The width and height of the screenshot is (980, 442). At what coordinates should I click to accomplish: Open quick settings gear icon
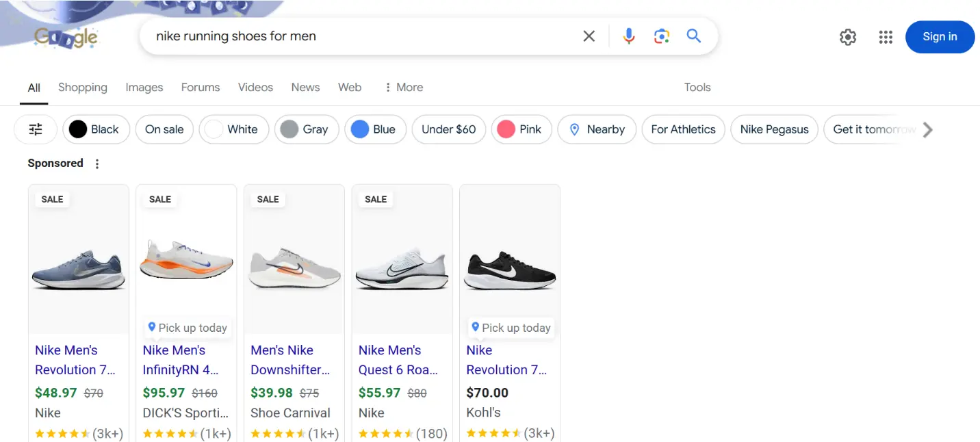pyautogui.click(x=848, y=37)
